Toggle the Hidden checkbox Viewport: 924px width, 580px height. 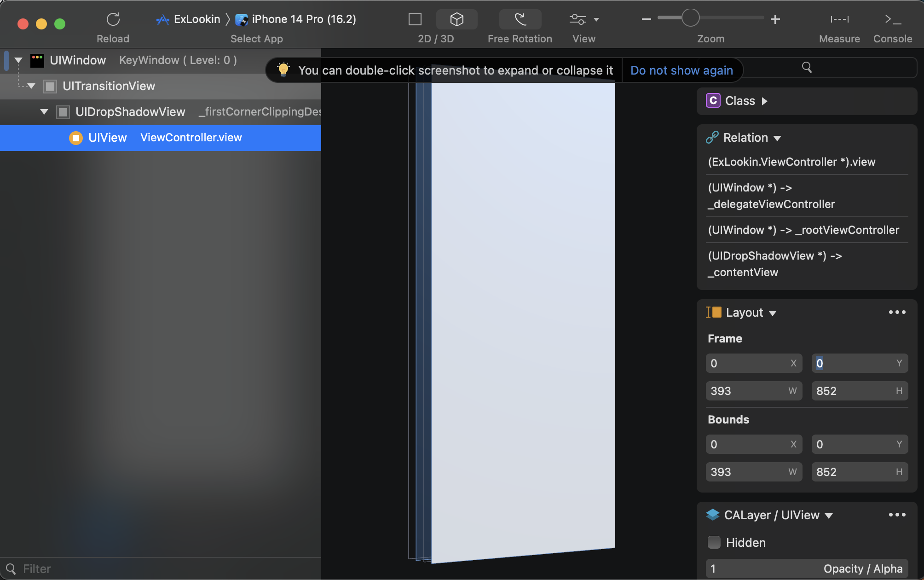[714, 542]
